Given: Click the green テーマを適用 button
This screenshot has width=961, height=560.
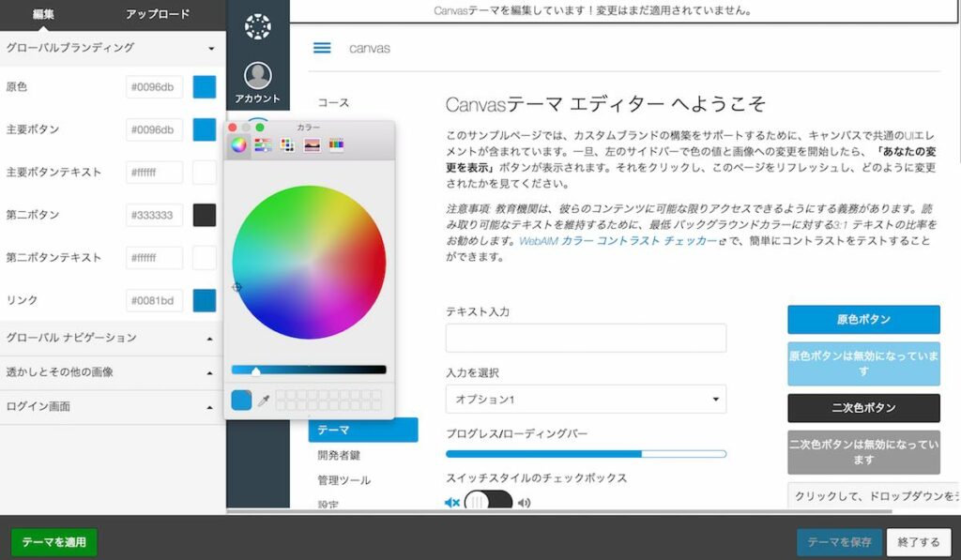Looking at the screenshot, I should (x=53, y=542).
